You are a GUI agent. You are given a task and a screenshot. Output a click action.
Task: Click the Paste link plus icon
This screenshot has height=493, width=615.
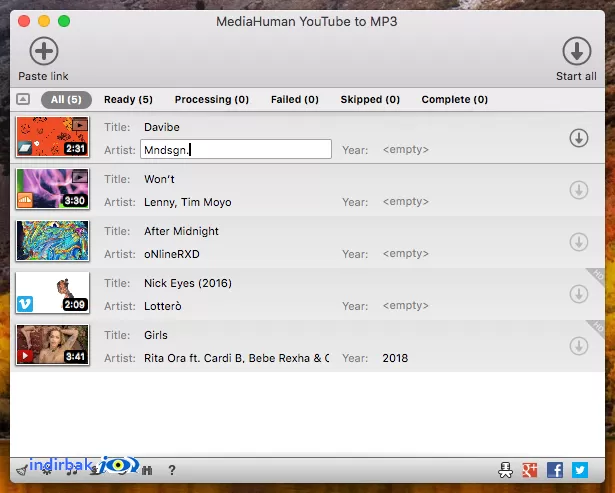pos(44,51)
